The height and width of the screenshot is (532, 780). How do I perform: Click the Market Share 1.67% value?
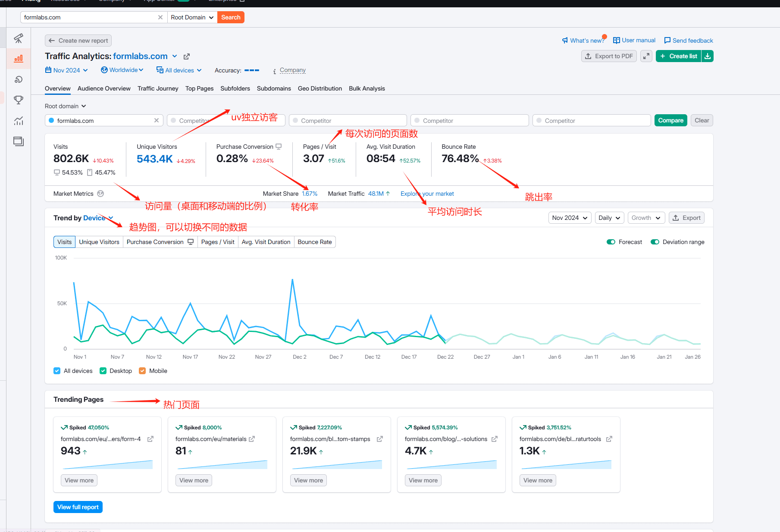pyautogui.click(x=310, y=194)
